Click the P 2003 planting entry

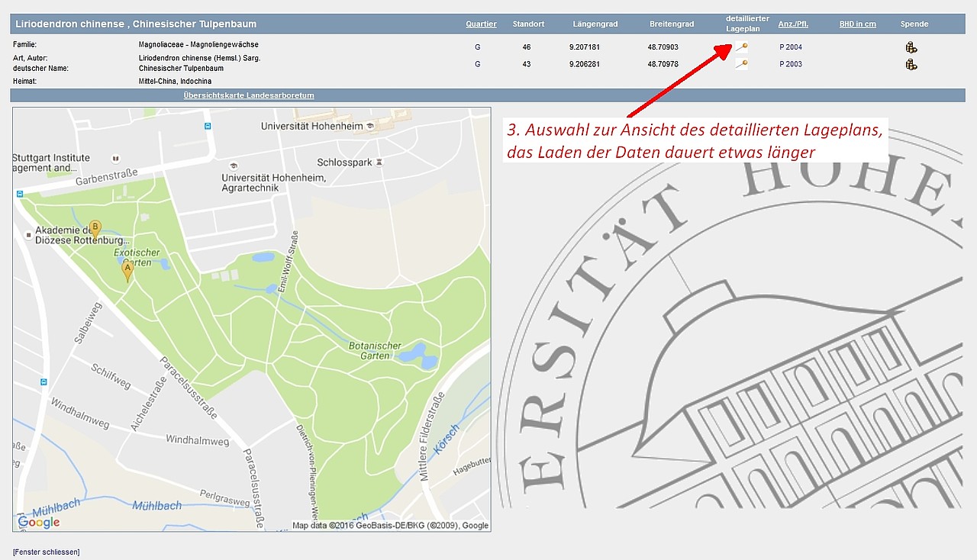pyautogui.click(x=791, y=64)
